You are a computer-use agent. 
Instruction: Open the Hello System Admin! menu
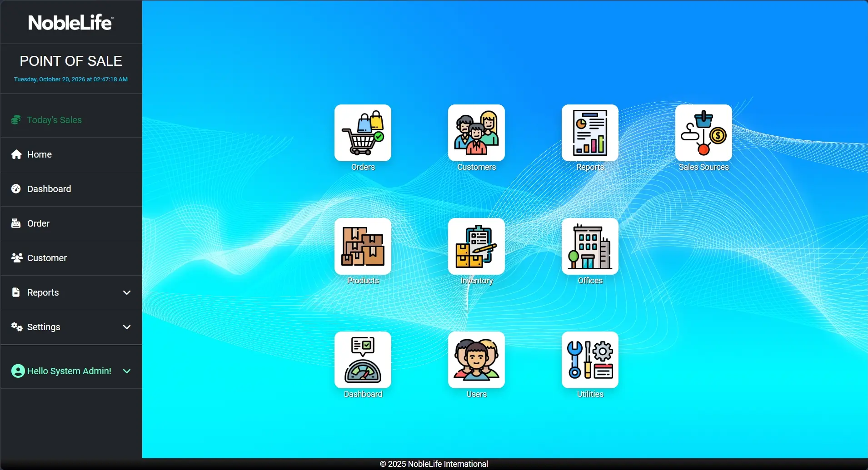pos(71,371)
